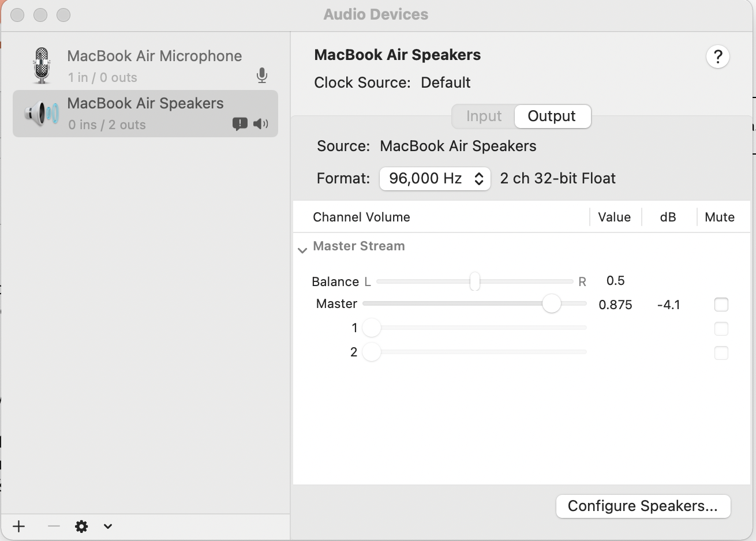Image resolution: width=756 pixels, height=541 pixels.
Task: Click the plus icon to add device
Action: tap(19, 526)
